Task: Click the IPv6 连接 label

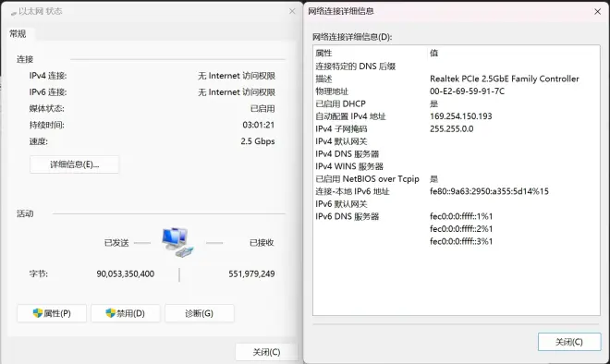Action: point(48,92)
